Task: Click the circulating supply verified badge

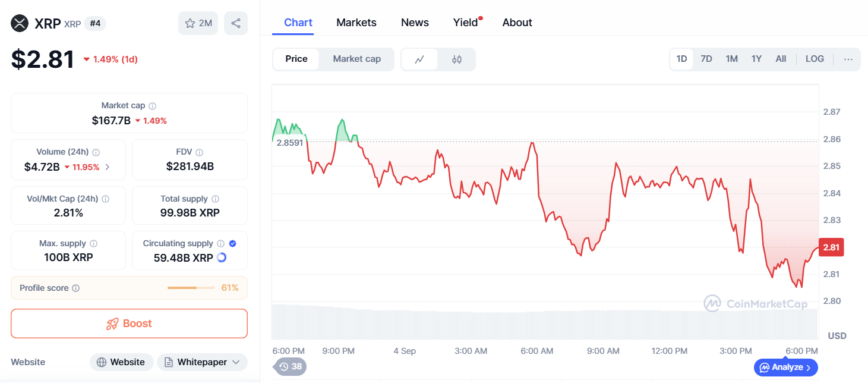Action: tap(232, 243)
